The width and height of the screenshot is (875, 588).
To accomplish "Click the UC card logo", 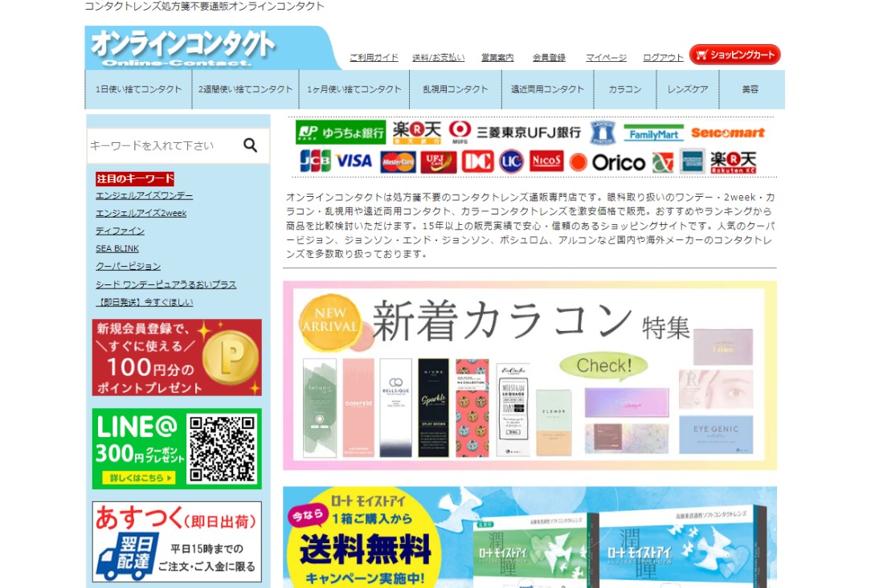I will [x=511, y=161].
